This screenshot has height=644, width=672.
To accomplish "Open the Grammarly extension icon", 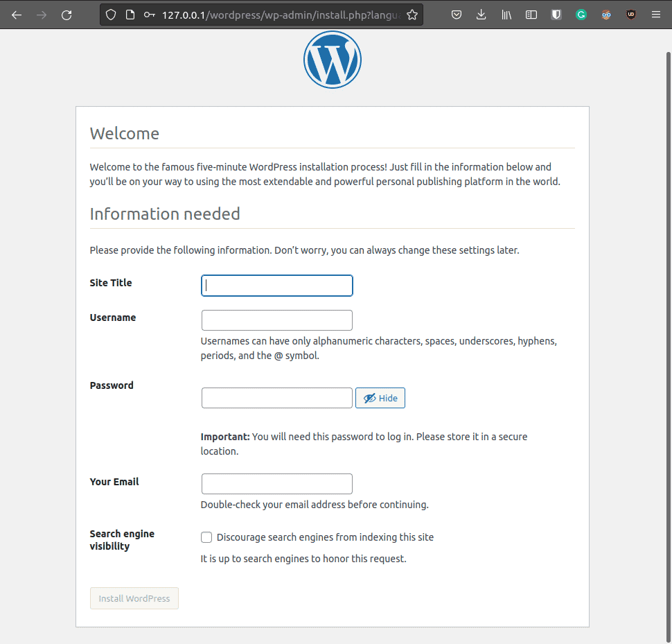I will pyautogui.click(x=581, y=15).
